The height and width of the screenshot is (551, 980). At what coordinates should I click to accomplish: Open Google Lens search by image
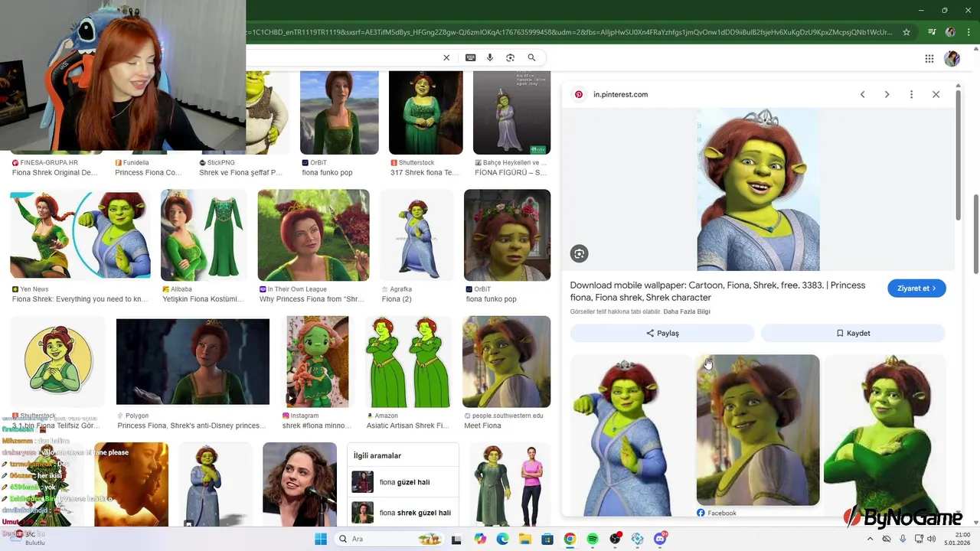pos(511,57)
